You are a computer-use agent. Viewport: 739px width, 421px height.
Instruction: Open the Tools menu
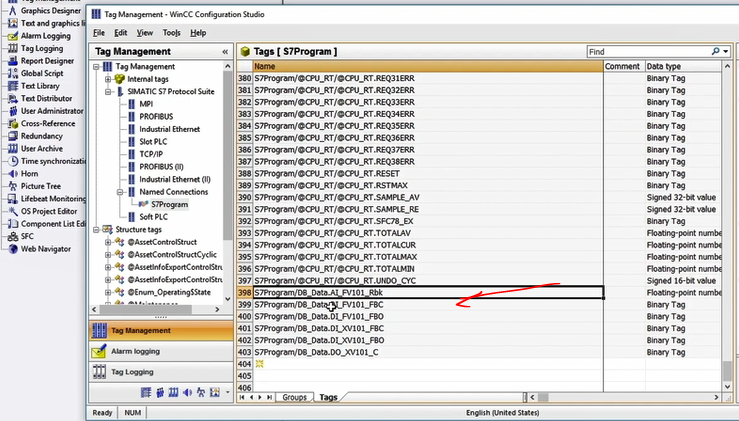(x=172, y=33)
